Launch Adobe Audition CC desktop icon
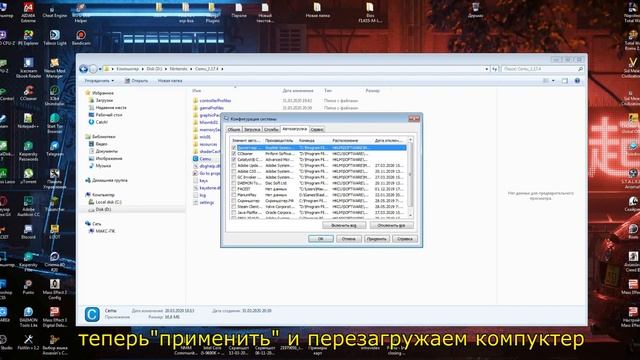640x360 pixels. tap(28, 207)
